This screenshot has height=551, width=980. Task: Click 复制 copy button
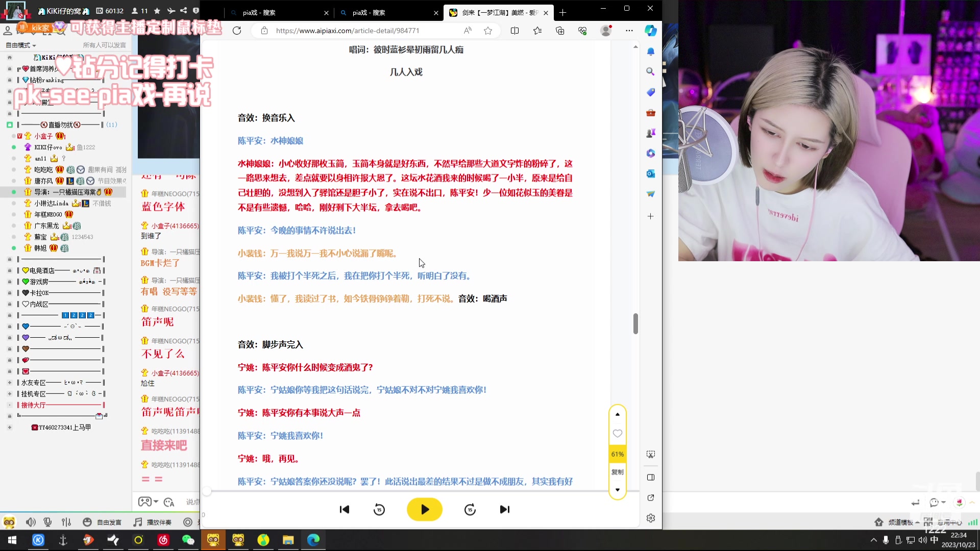617,472
